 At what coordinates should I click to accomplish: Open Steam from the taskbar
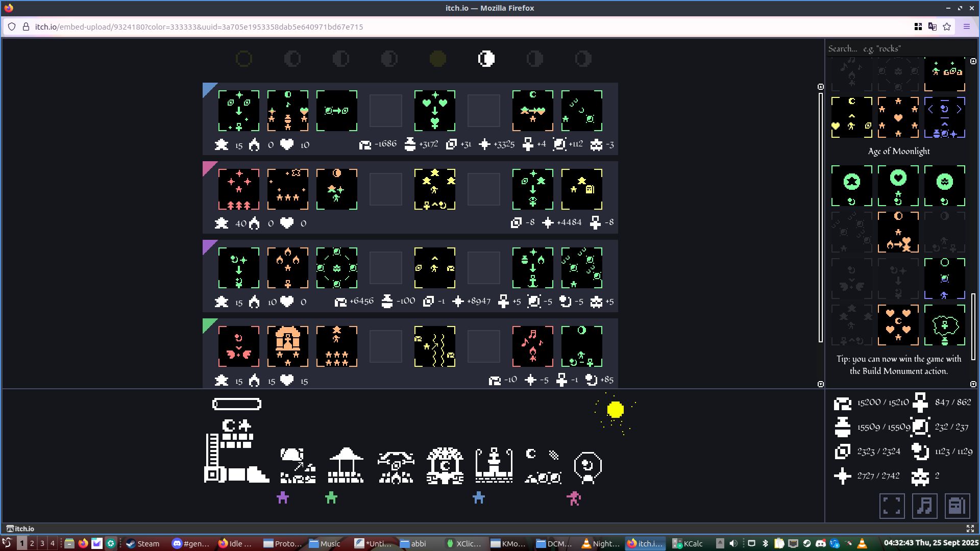143,543
